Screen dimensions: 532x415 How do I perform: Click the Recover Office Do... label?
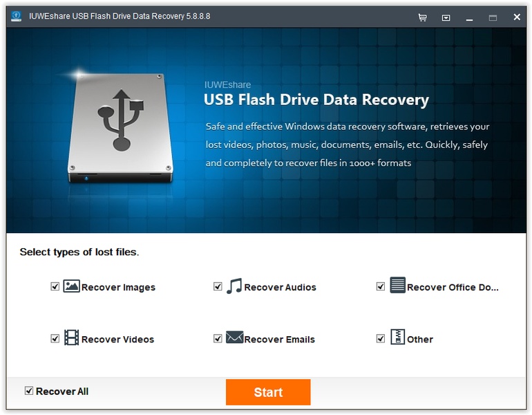[x=453, y=287]
